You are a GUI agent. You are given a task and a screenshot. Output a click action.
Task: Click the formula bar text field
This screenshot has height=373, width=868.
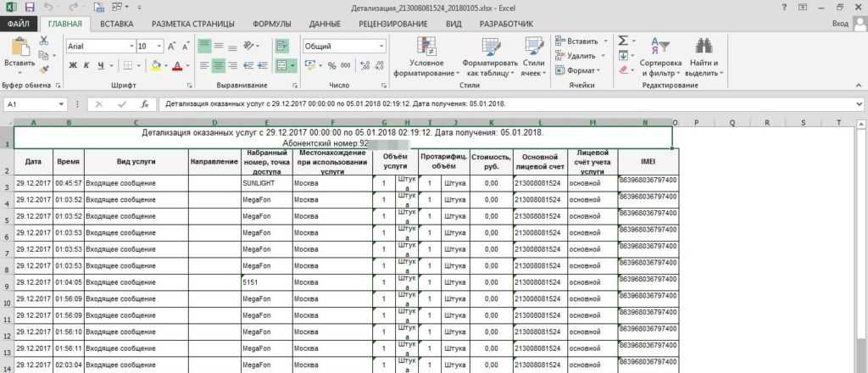click(509, 104)
